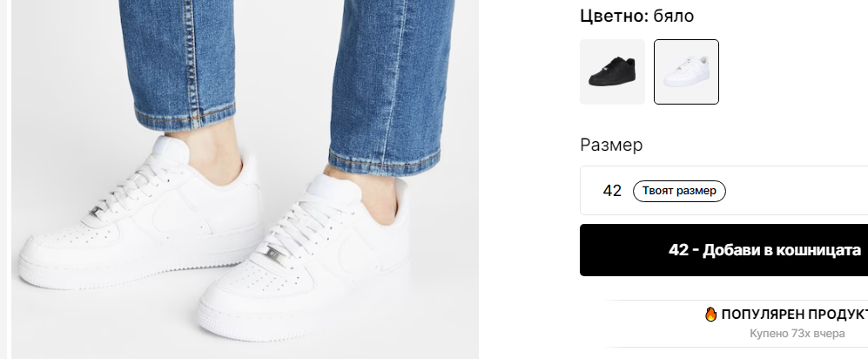This screenshot has height=359, width=868.
Task: Click the silver lace tag on left sneaker
Action: point(96,211)
